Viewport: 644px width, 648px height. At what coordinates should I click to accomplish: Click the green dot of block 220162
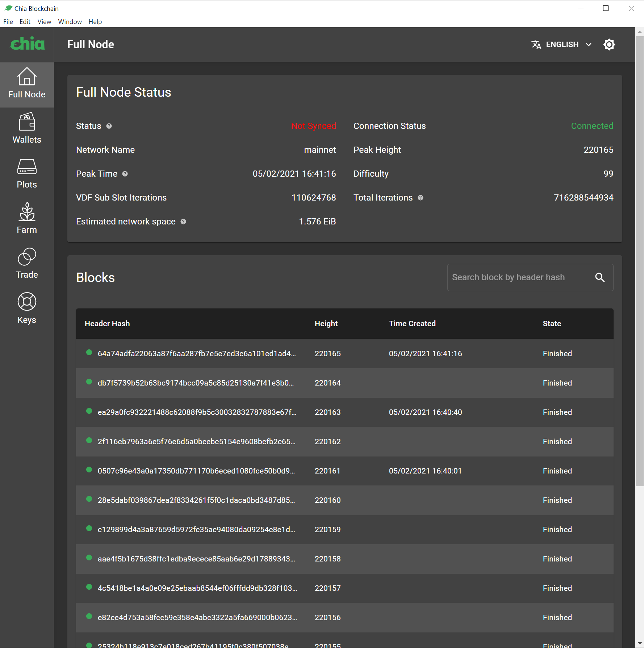click(89, 441)
